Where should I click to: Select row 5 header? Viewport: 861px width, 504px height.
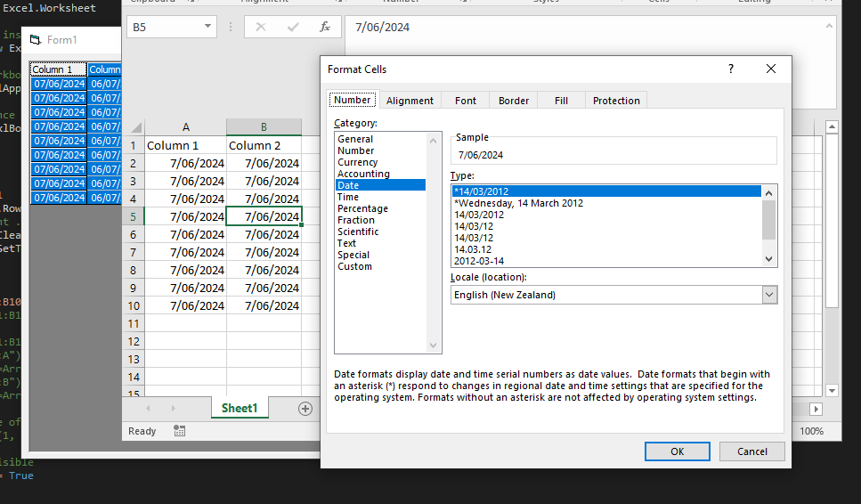[x=133, y=216]
